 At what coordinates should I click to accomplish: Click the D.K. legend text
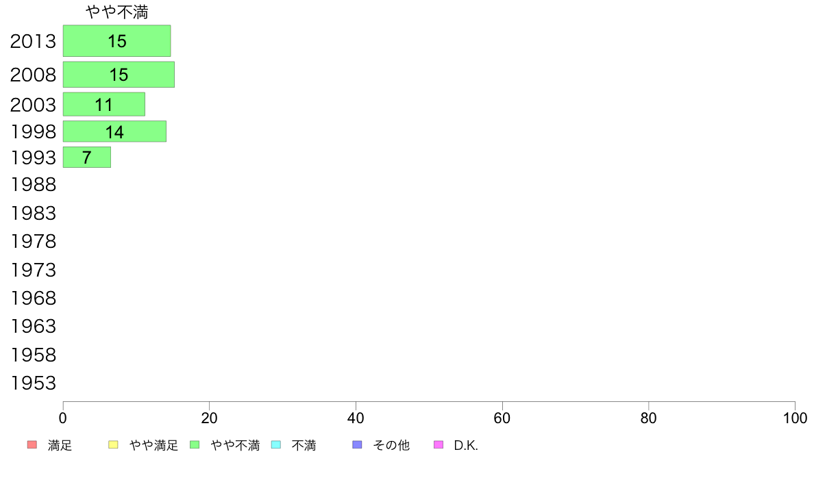[x=466, y=445]
